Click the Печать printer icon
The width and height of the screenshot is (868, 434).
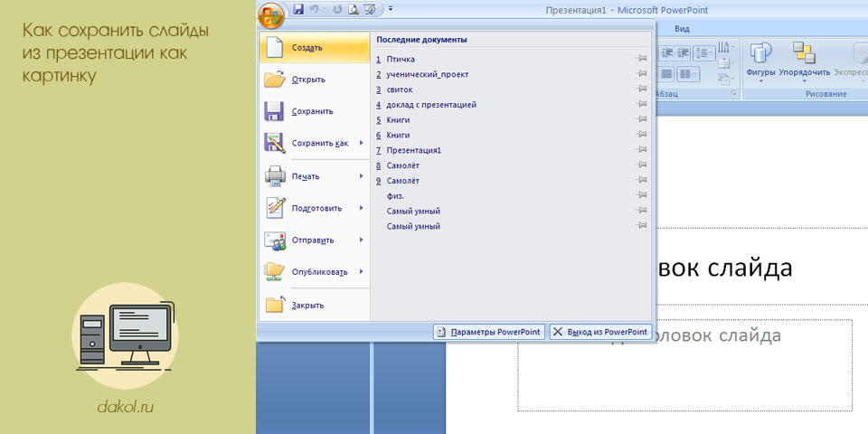pyautogui.click(x=275, y=176)
